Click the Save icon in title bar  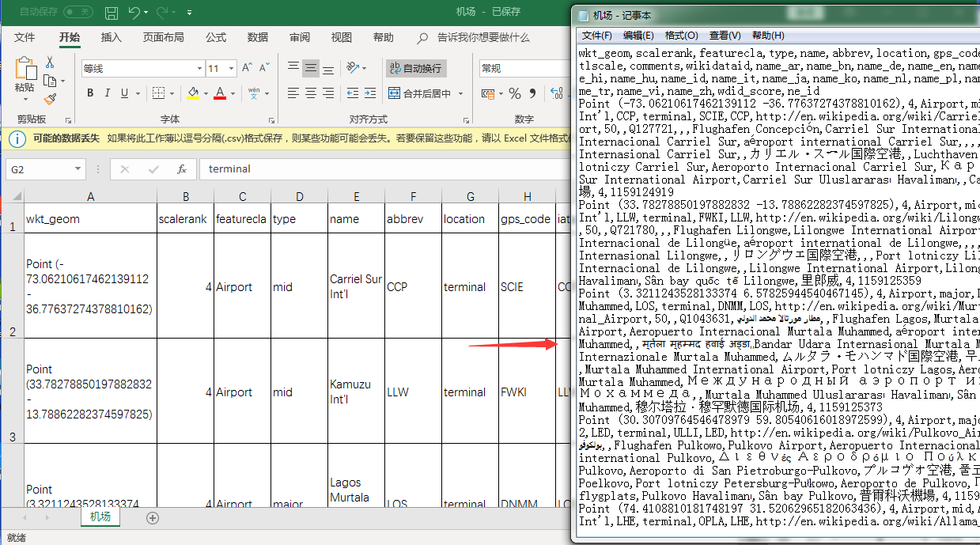pos(112,13)
